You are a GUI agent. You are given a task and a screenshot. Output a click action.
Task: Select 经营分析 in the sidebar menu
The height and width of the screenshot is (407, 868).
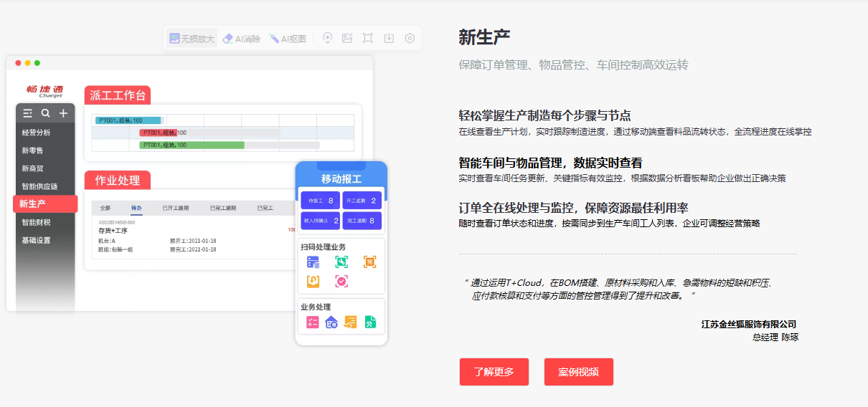(x=37, y=133)
